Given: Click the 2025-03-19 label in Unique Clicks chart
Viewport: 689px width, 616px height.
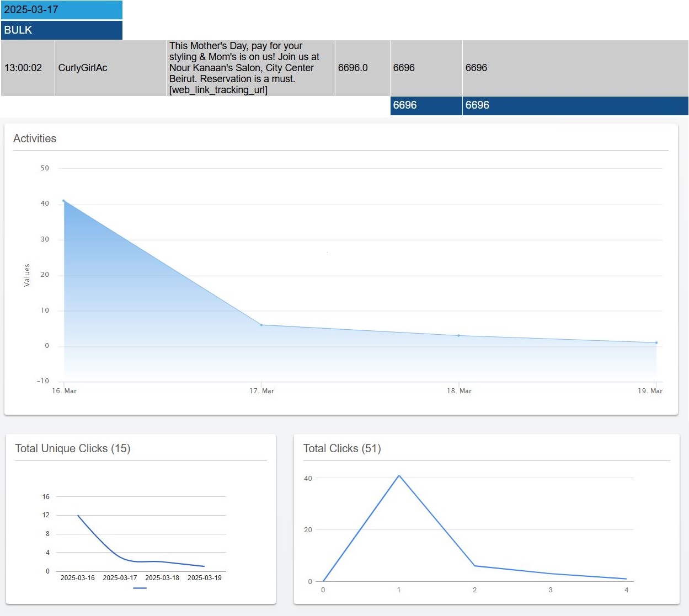Looking at the screenshot, I should pos(205,578).
